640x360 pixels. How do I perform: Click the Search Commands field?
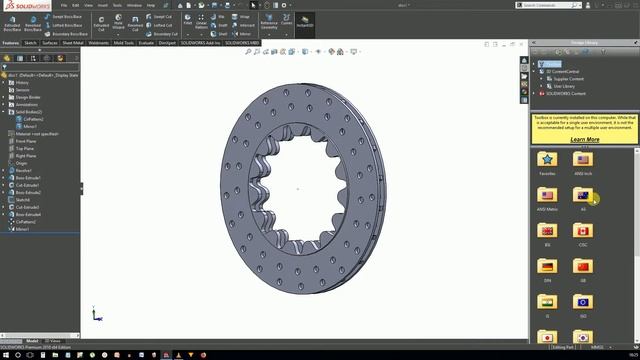548,5
